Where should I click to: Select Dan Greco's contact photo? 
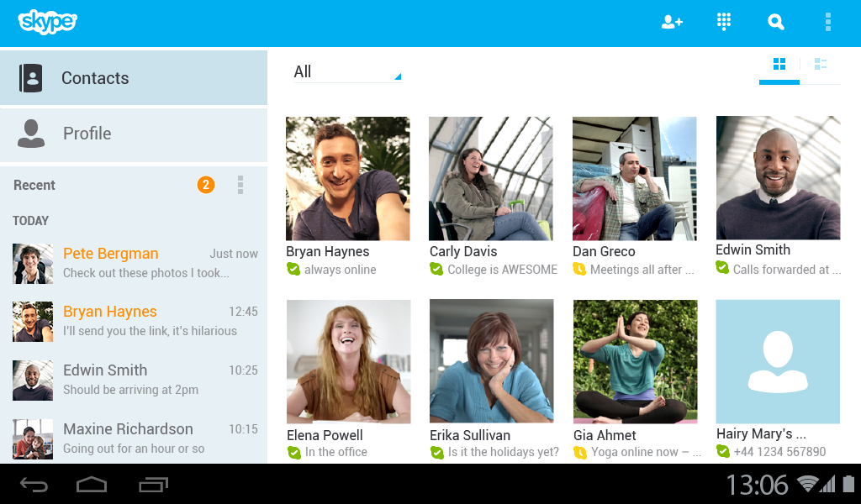(x=634, y=178)
